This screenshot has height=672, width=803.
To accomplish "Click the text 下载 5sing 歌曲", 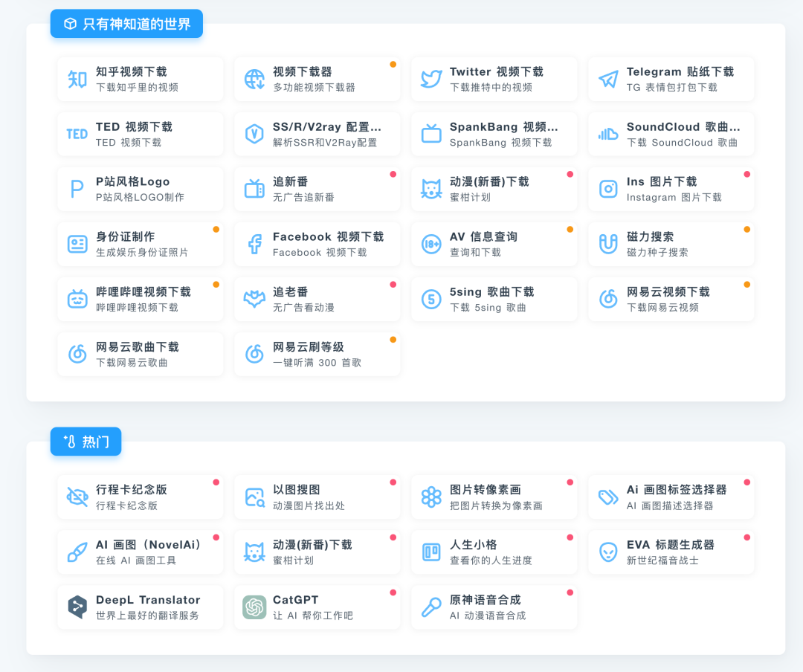I will [x=488, y=308].
